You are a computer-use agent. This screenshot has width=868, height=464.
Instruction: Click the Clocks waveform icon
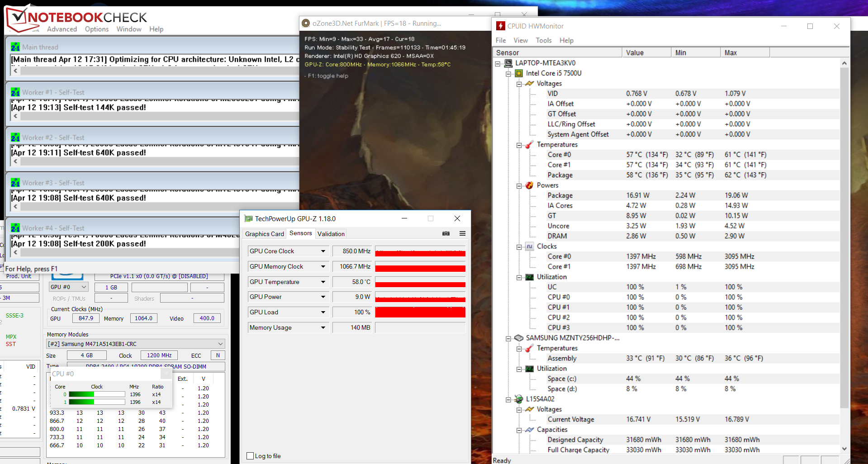pos(529,246)
